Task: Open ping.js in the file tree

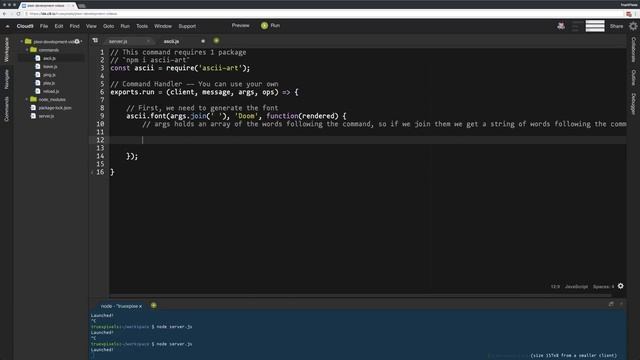Action: pyautogui.click(x=49, y=75)
